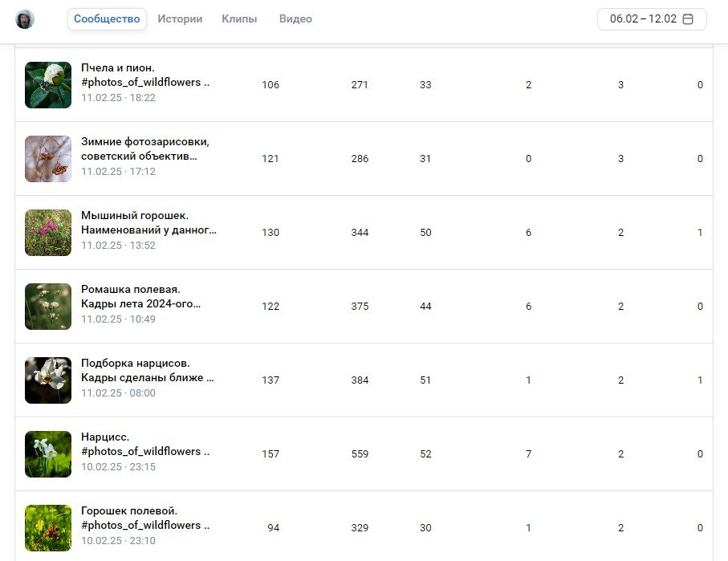Viewport: 728px width, 561px height.
Task: Click the Зимние фотозарисовки post thumbnail
Action: pyautogui.click(x=48, y=159)
